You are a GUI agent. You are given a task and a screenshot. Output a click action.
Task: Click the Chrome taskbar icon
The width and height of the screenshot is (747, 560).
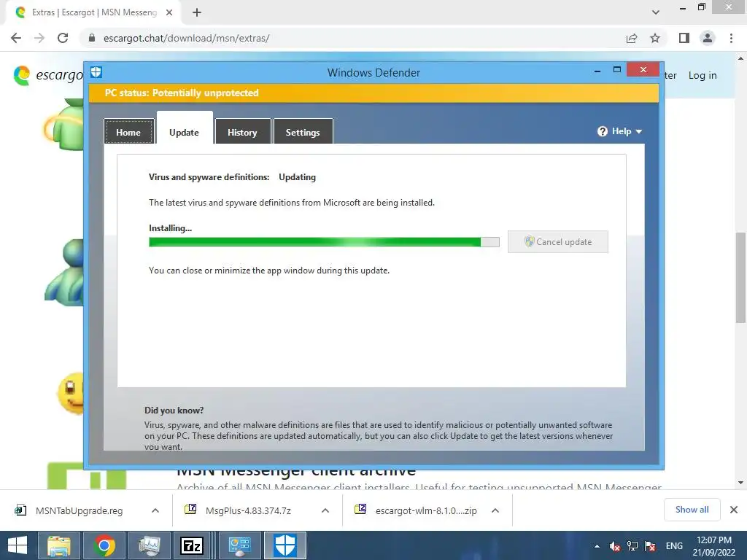pyautogui.click(x=104, y=545)
